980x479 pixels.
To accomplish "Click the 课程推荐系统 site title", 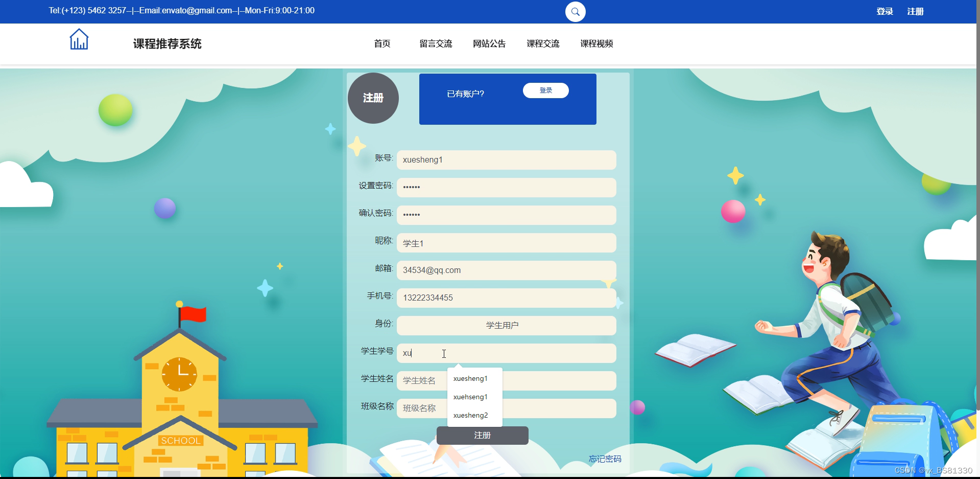I will (x=168, y=44).
